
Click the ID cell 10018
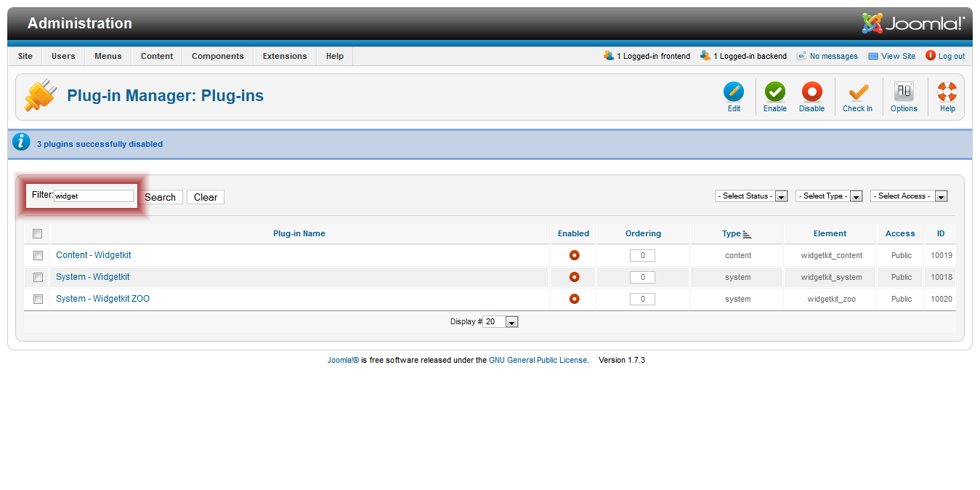941,277
